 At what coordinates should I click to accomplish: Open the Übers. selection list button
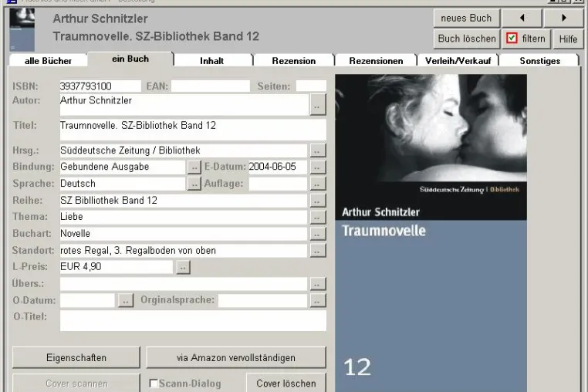click(318, 284)
